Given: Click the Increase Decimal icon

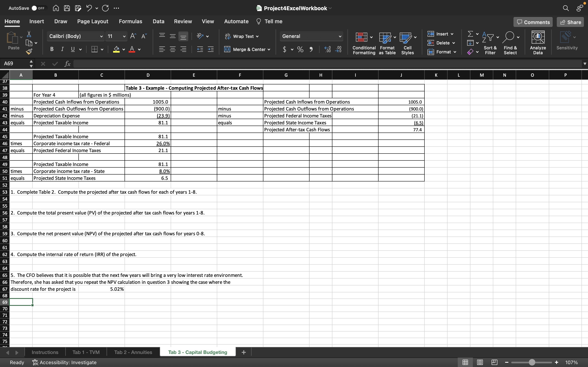Looking at the screenshot, I should 327,50.
